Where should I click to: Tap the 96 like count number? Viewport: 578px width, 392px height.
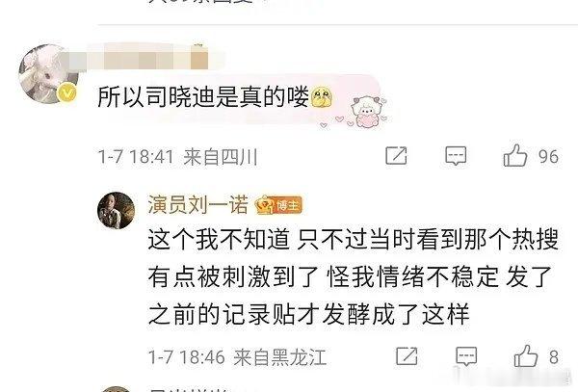(548, 157)
